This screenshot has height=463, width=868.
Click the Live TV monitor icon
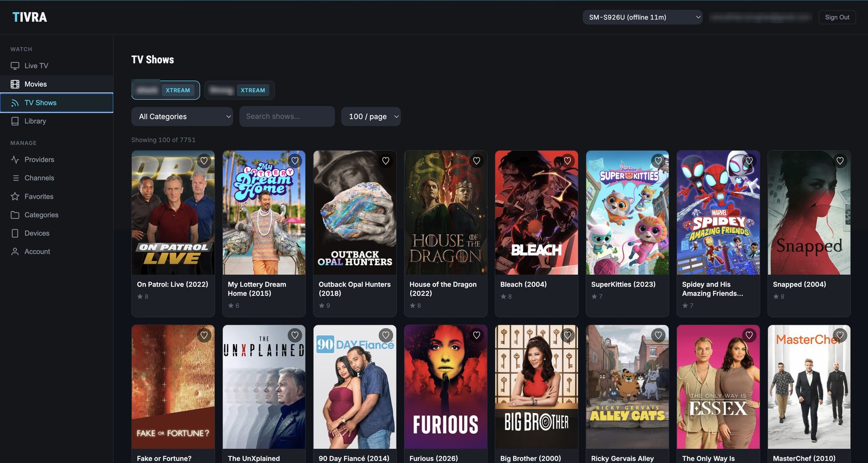[x=15, y=66]
